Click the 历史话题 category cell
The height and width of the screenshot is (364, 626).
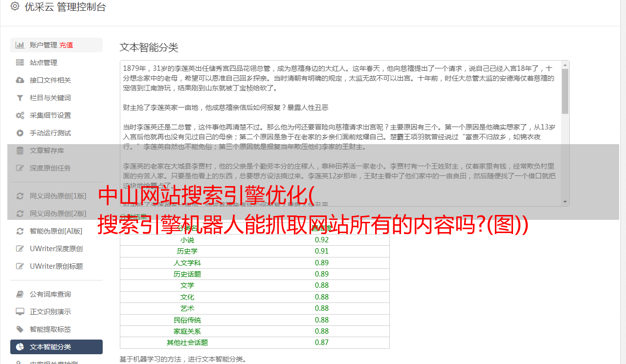click(x=187, y=274)
